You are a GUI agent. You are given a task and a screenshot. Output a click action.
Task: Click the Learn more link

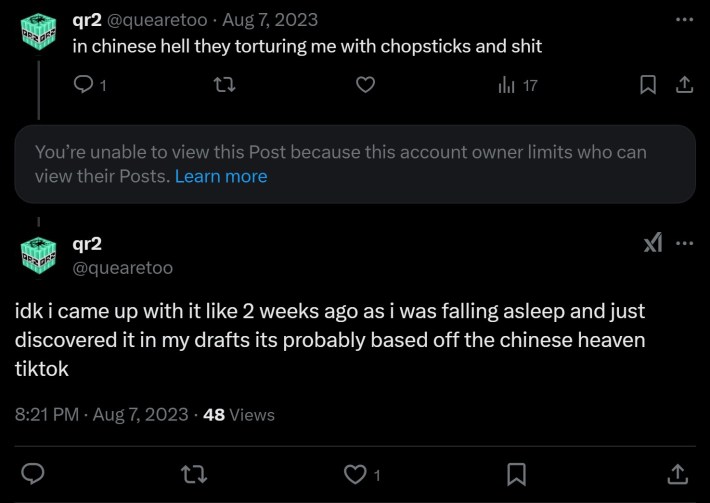[x=220, y=176]
